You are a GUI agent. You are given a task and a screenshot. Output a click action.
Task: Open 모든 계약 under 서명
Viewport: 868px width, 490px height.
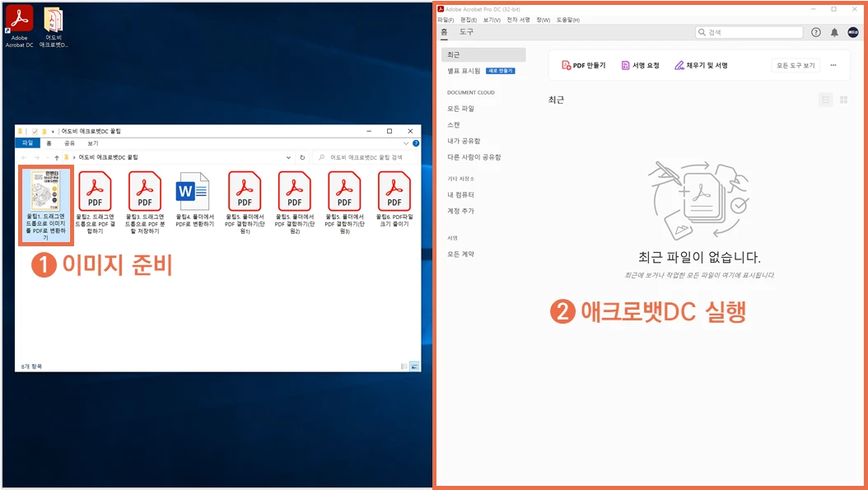[x=460, y=254]
